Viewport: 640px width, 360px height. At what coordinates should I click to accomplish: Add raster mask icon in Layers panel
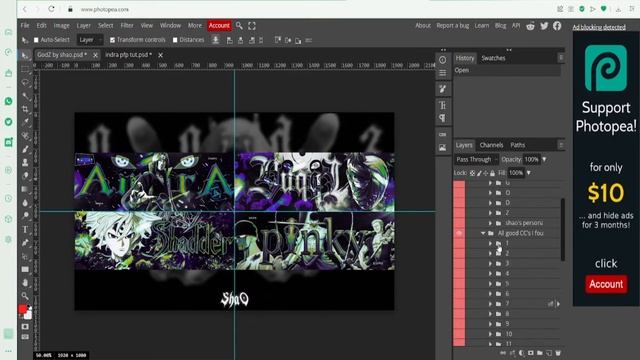tap(531, 353)
